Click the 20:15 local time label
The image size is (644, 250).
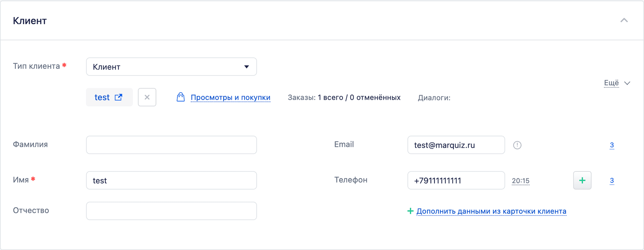coord(521,181)
